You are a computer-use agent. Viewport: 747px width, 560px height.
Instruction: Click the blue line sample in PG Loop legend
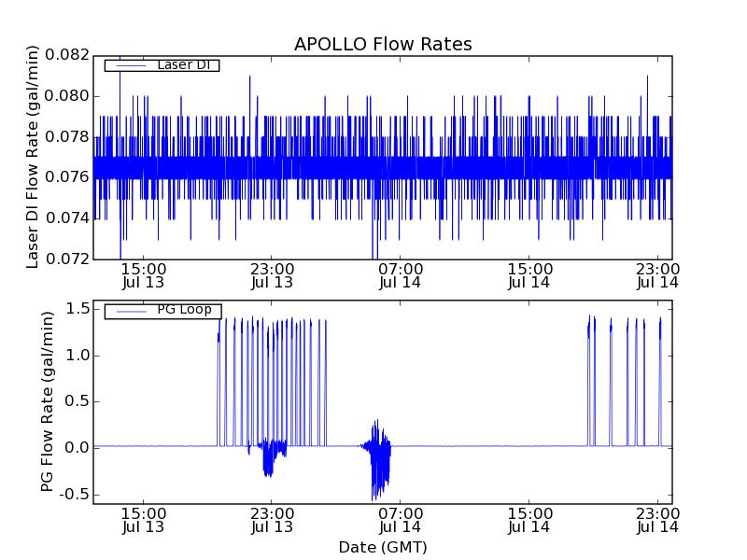(131, 312)
